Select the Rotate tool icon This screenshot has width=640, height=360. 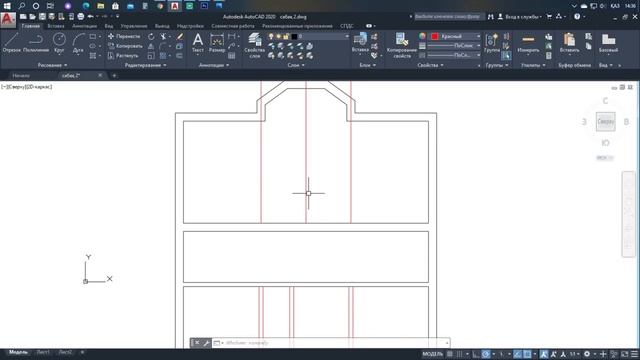[151, 36]
